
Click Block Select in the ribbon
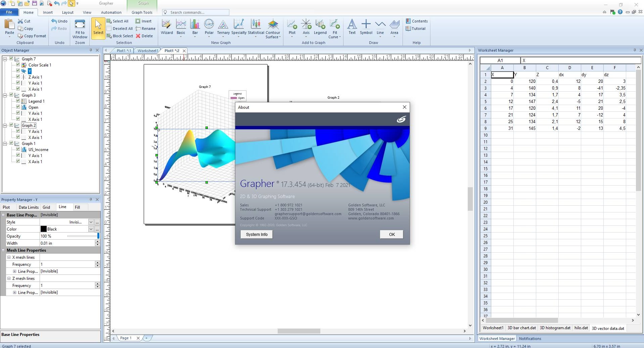coord(120,36)
